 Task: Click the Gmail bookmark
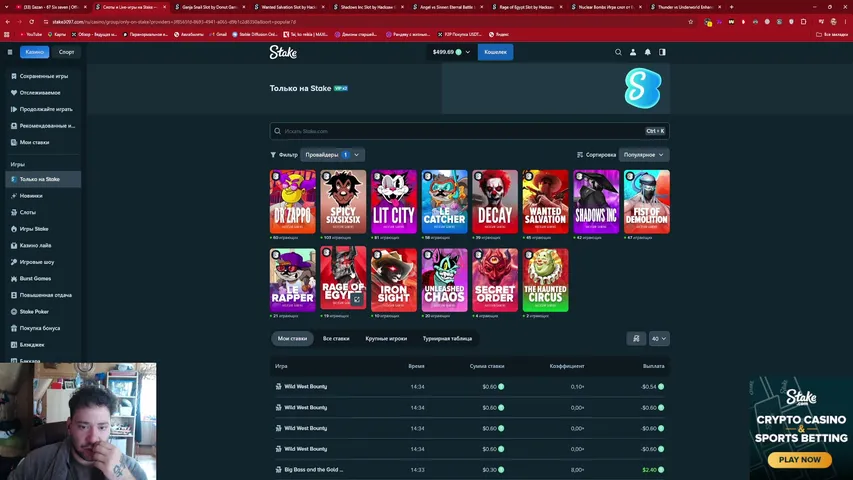click(218, 34)
